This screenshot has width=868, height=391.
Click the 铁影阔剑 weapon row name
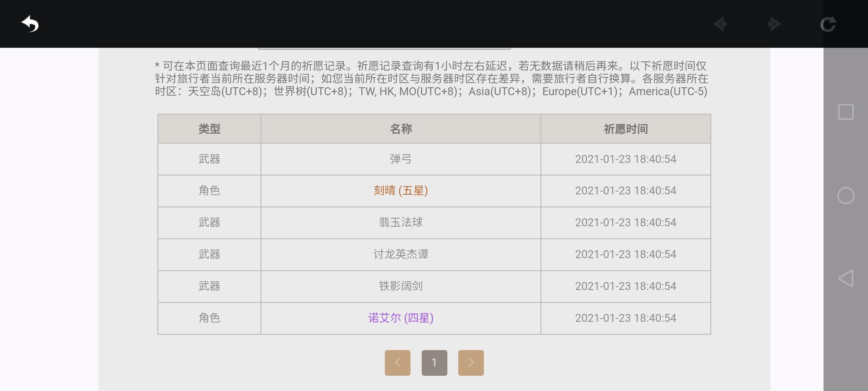[x=401, y=286]
